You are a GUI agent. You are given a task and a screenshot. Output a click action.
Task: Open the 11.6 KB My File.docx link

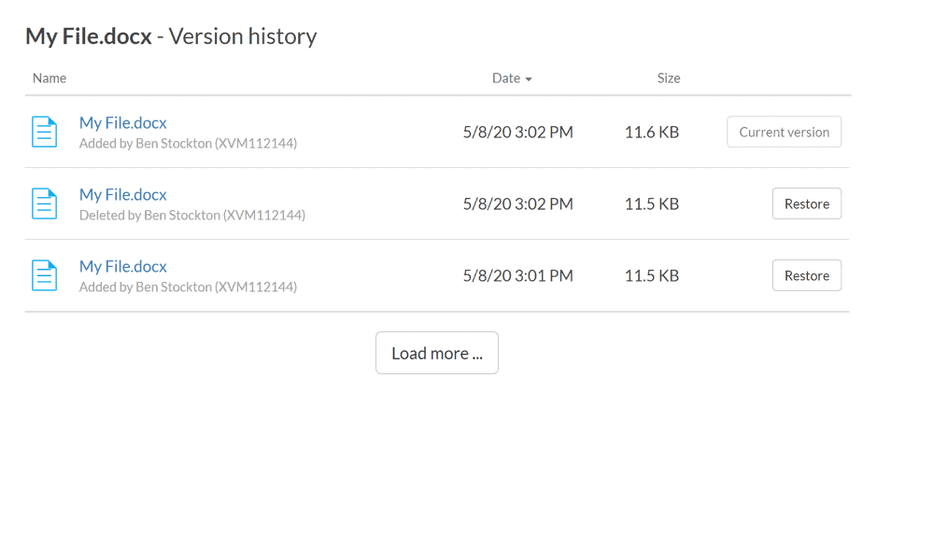(x=122, y=122)
